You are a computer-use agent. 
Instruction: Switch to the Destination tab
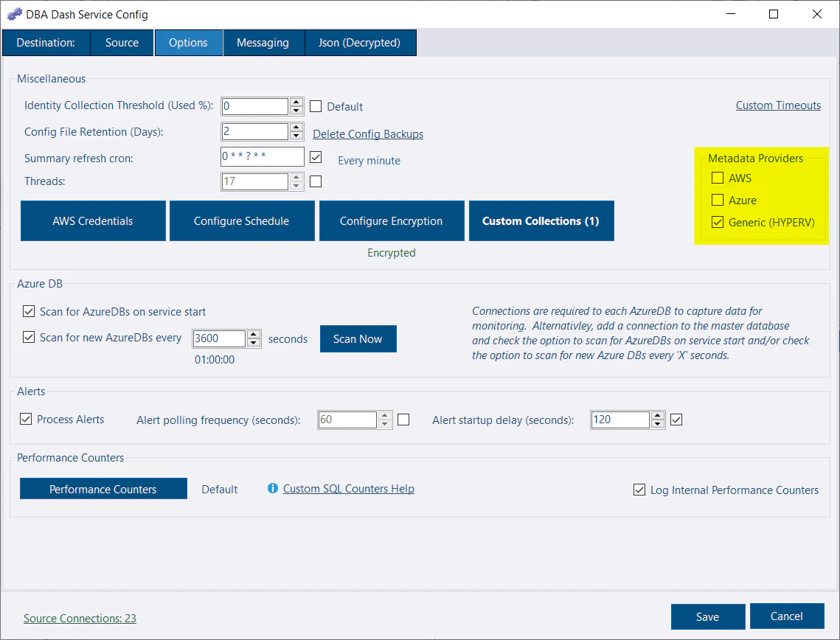point(46,42)
